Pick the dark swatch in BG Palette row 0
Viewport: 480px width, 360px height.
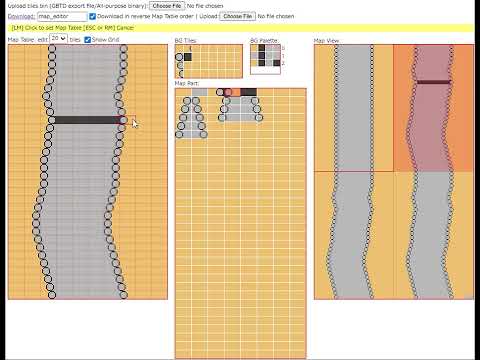click(x=262, y=48)
